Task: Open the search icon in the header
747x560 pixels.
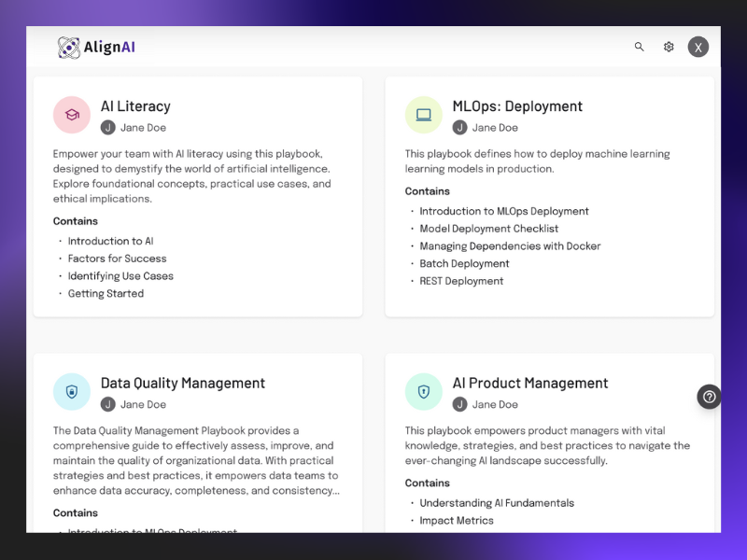Action: (x=640, y=47)
